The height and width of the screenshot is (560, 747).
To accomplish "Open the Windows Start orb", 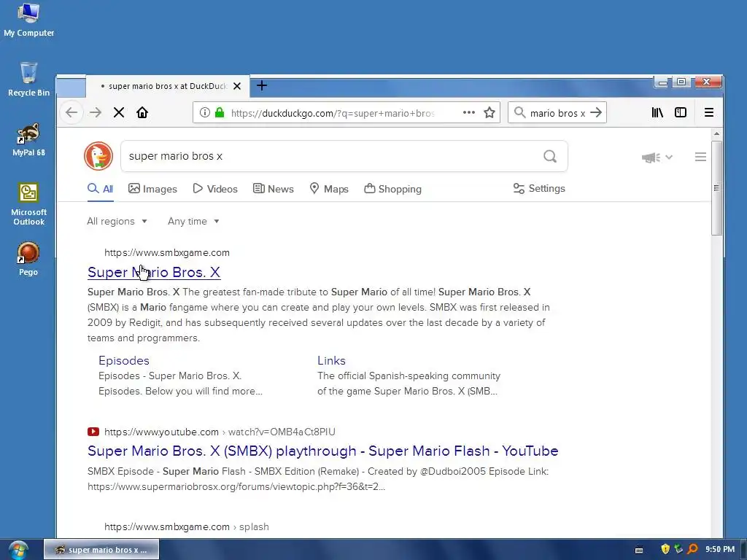I will [x=18, y=550].
